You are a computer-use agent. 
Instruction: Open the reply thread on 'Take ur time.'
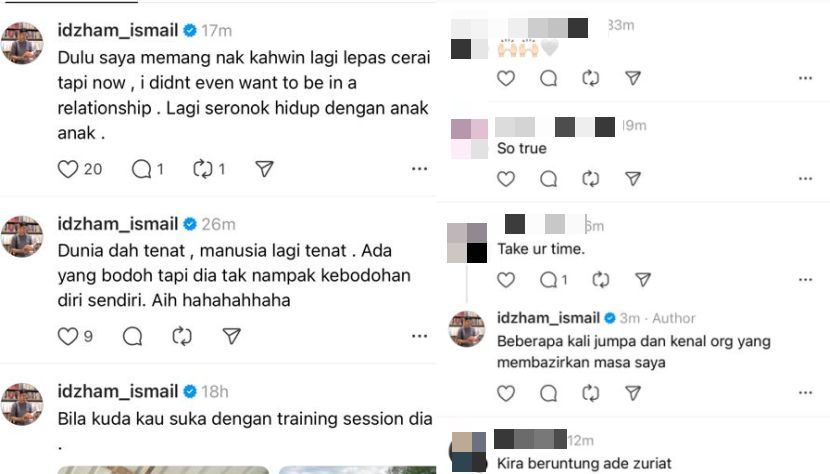pos(548,280)
